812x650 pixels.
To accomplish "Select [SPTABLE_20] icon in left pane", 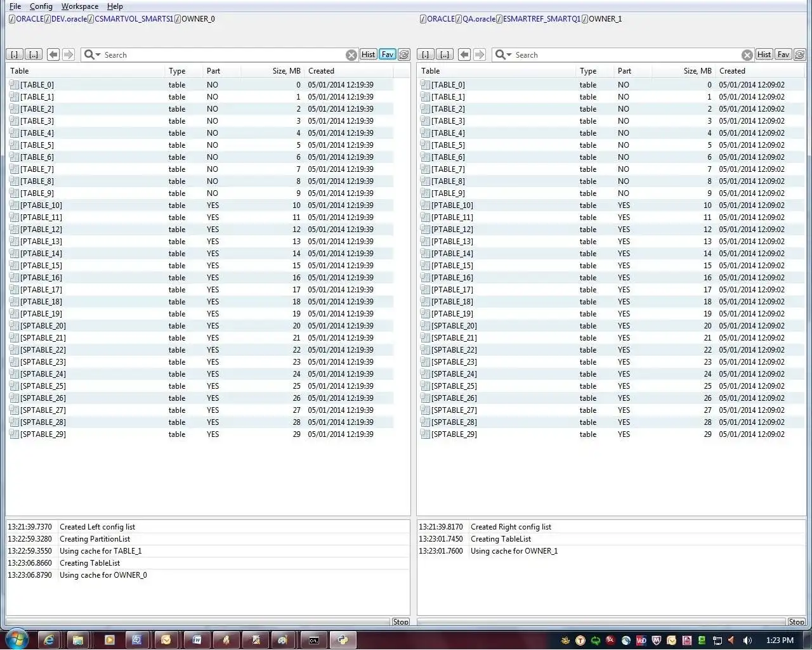I will [14, 326].
